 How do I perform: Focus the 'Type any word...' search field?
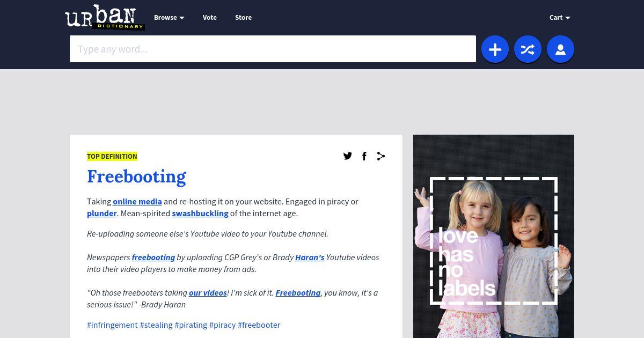273,49
